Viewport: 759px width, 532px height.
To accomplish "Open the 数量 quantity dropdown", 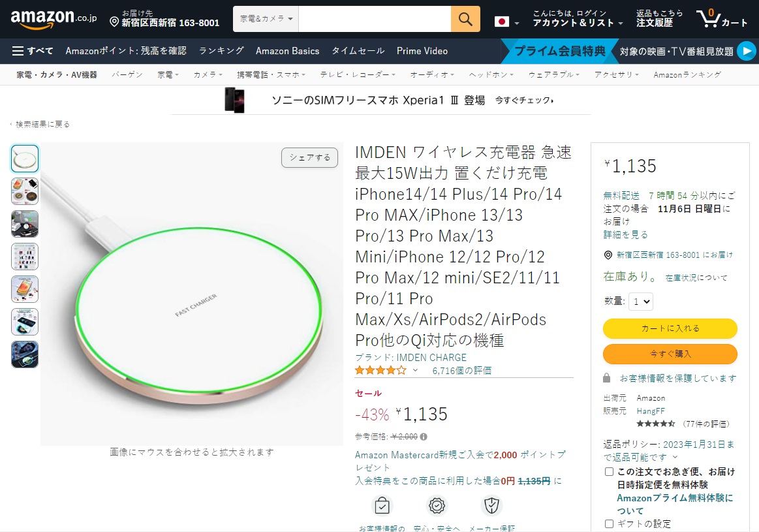I will tap(640, 301).
